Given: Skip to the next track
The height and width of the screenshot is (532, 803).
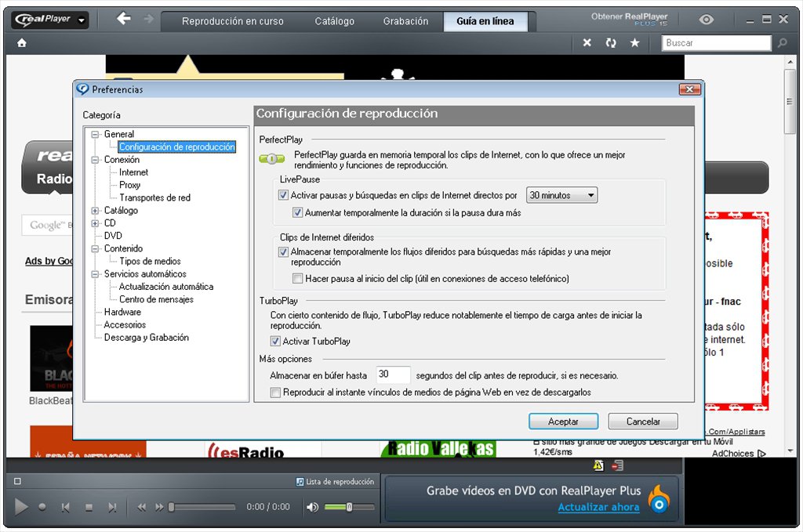Looking at the screenshot, I should coord(112,507).
